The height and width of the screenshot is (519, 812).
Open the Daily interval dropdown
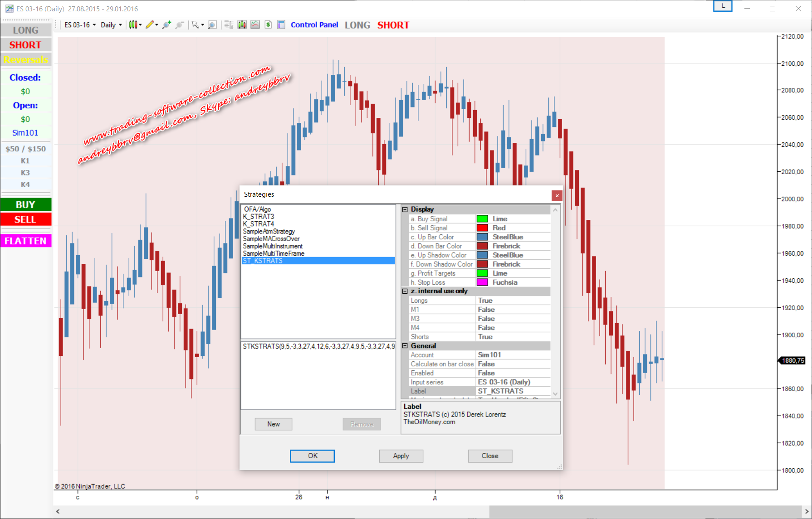coord(111,25)
